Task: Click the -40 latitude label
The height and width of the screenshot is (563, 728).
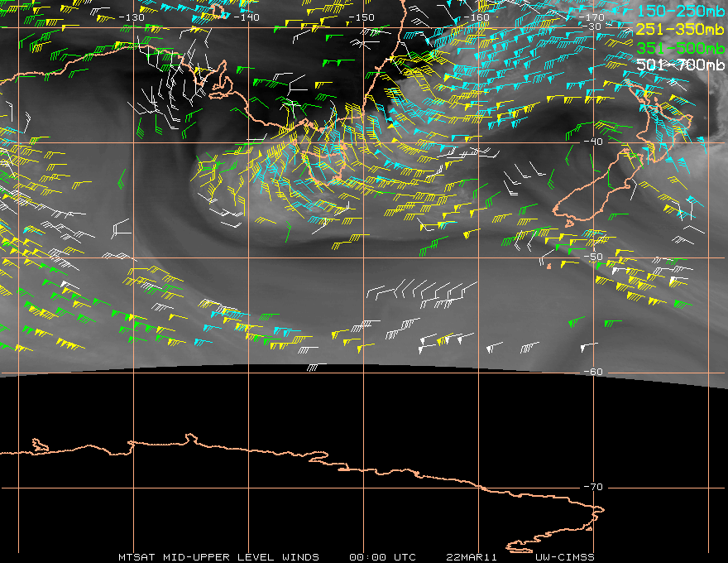Action: point(593,142)
